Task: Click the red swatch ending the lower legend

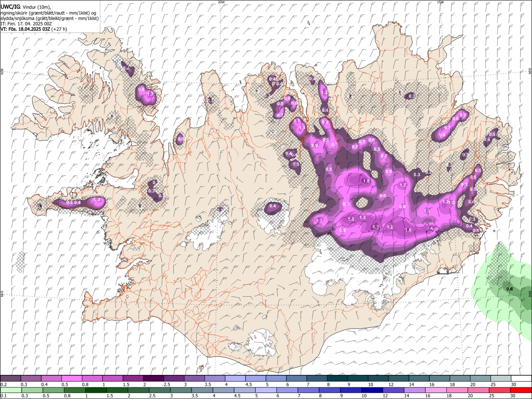Action: pyautogui.click(x=521, y=390)
